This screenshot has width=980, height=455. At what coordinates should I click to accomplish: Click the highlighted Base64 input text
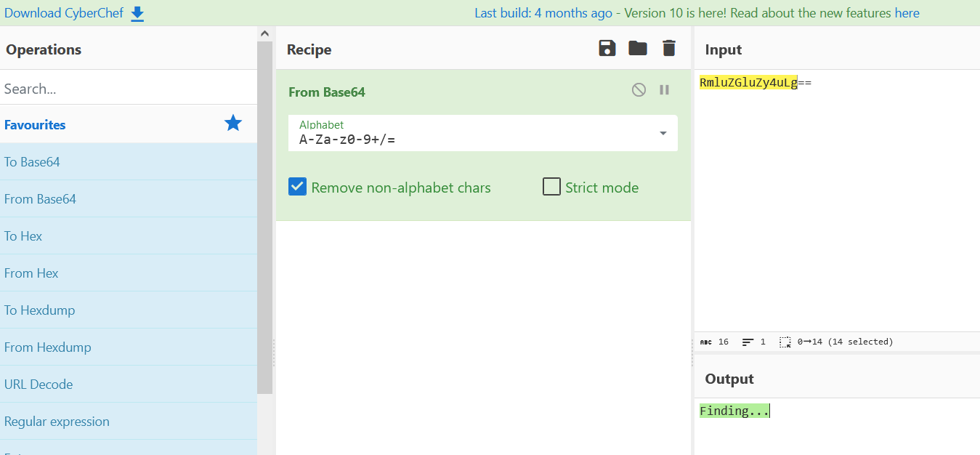click(x=748, y=82)
